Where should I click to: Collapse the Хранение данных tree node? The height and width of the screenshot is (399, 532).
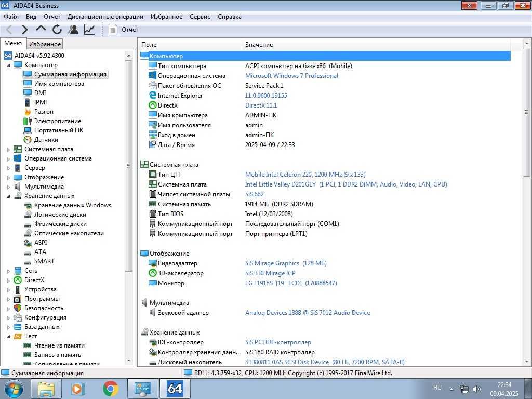[x=8, y=196]
